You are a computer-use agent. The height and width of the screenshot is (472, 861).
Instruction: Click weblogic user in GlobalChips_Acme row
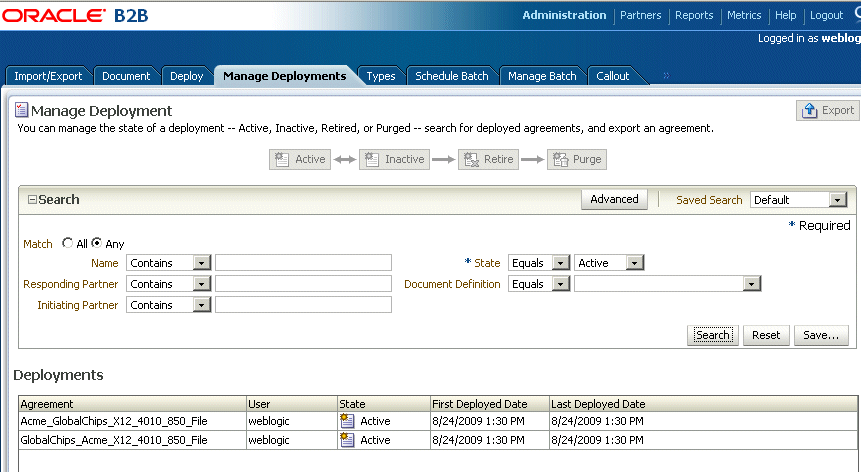coord(269,440)
